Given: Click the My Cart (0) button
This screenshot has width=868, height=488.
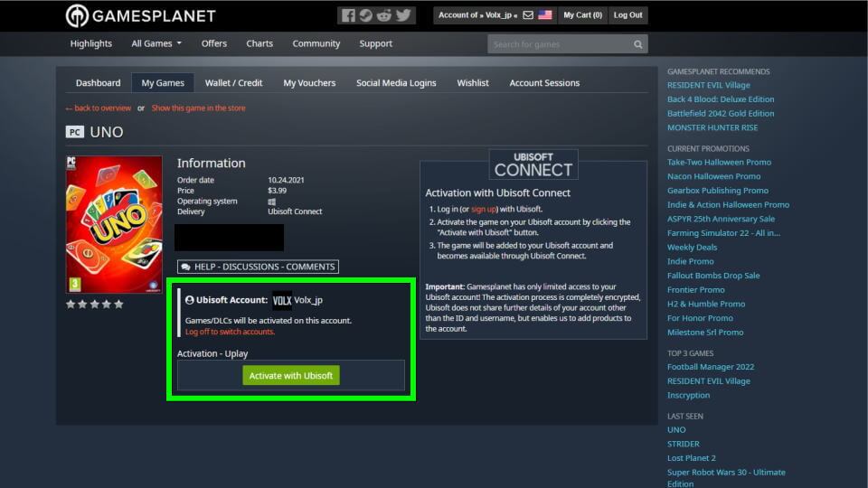Looking at the screenshot, I should pos(583,15).
